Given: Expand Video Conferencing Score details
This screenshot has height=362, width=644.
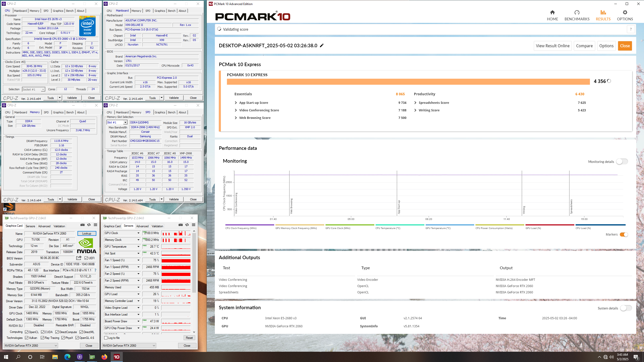Looking at the screenshot, I should 236,110.
